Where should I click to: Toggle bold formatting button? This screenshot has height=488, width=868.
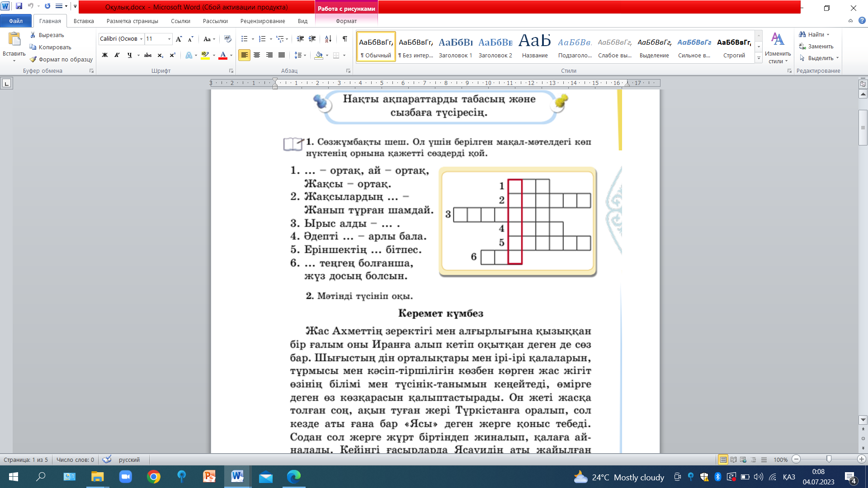[105, 55]
